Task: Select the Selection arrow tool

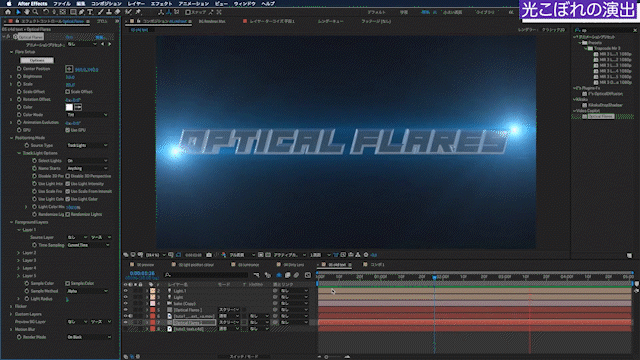Action: [18, 12]
